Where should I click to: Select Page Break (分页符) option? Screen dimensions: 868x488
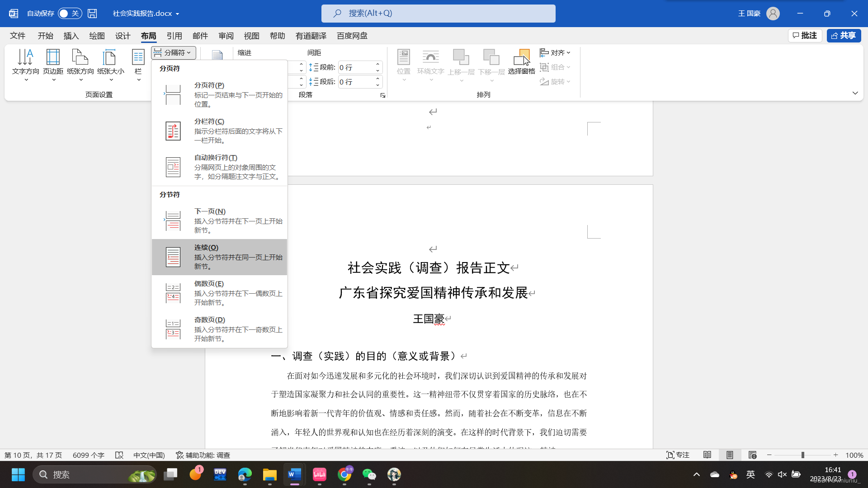point(219,94)
